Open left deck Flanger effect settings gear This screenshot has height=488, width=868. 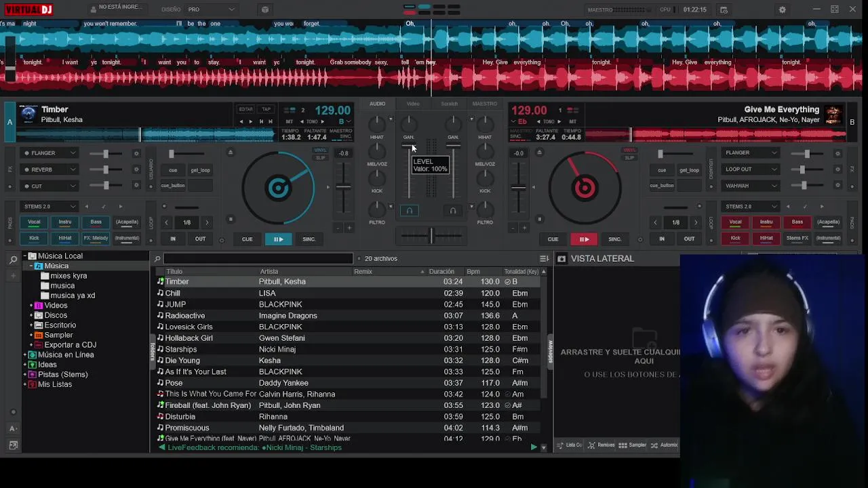pos(136,153)
